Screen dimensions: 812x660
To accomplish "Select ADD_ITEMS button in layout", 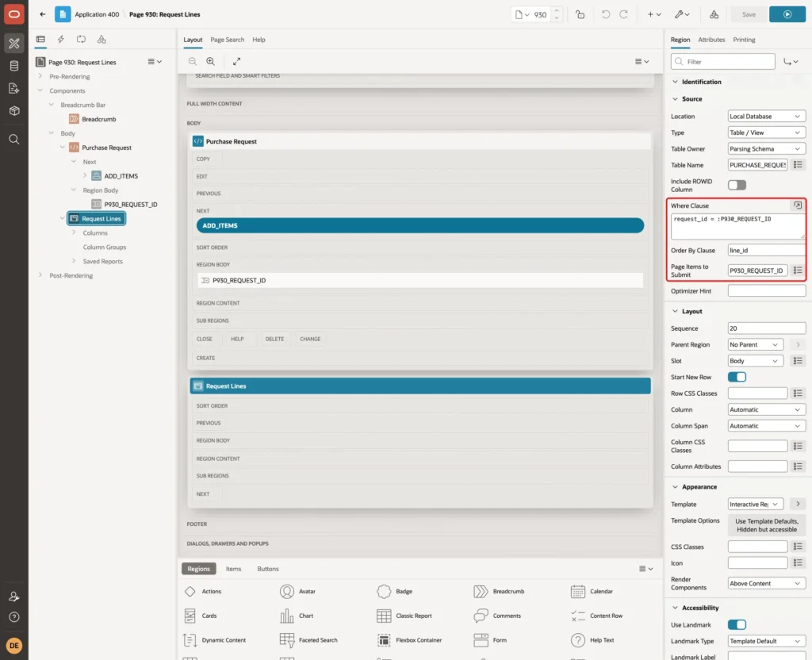I will point(420,225).
